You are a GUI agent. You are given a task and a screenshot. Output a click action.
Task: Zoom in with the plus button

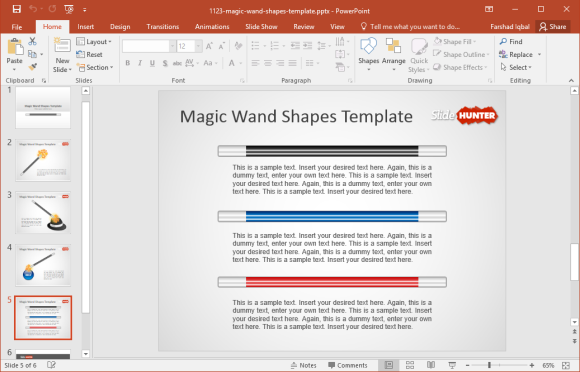coord(532,365)
